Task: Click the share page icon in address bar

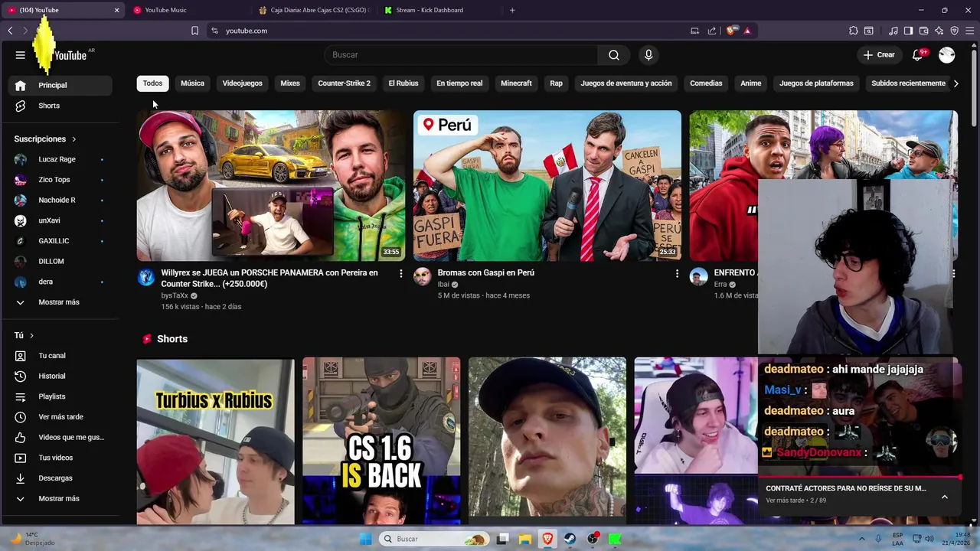Action: click(x=711, y=31)
